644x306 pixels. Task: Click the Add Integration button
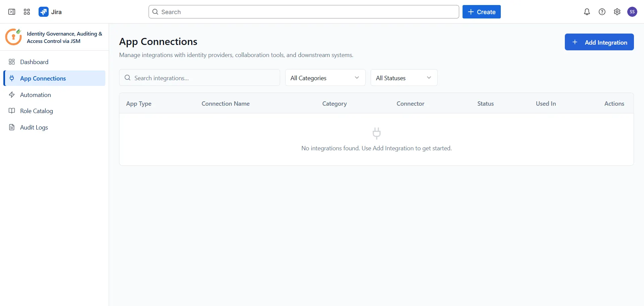pos(599,42)
